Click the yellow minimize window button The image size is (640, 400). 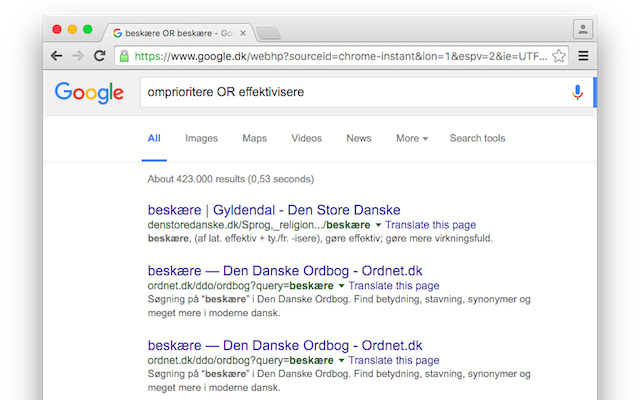coord(72,29)
